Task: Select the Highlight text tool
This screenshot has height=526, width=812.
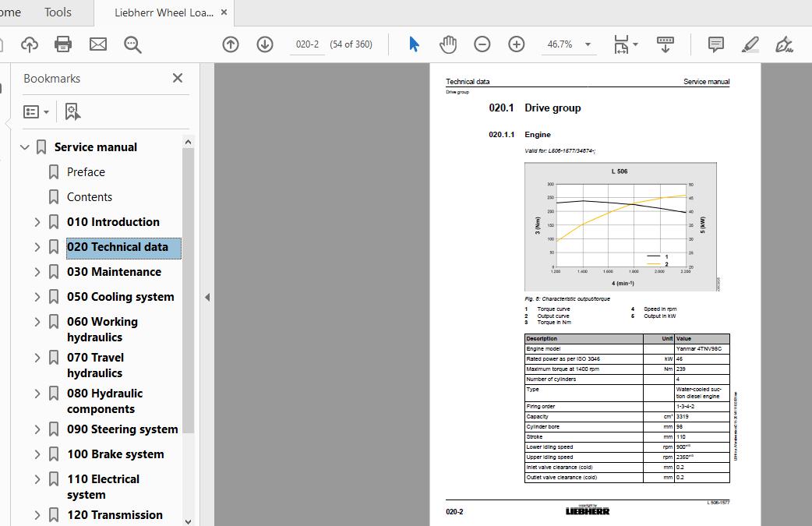Action: [750, 44]
